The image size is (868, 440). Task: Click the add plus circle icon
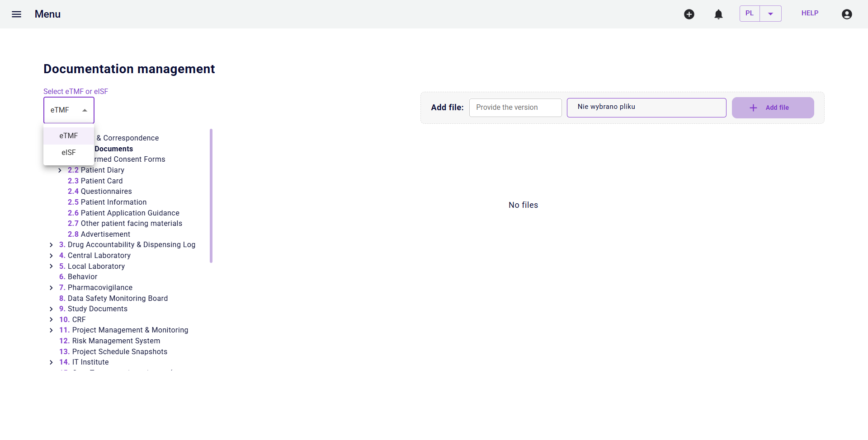pyautogui.click(x=689, y=14)
